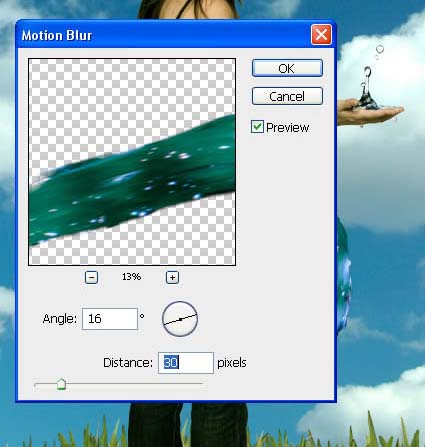Toggle the Preview checkbox
This screenshot has width=425, height=447.
click(x=257, y=127)
